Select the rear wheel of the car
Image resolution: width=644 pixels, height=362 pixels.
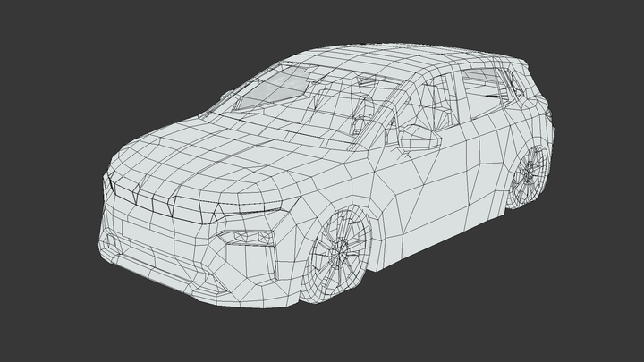530,175
